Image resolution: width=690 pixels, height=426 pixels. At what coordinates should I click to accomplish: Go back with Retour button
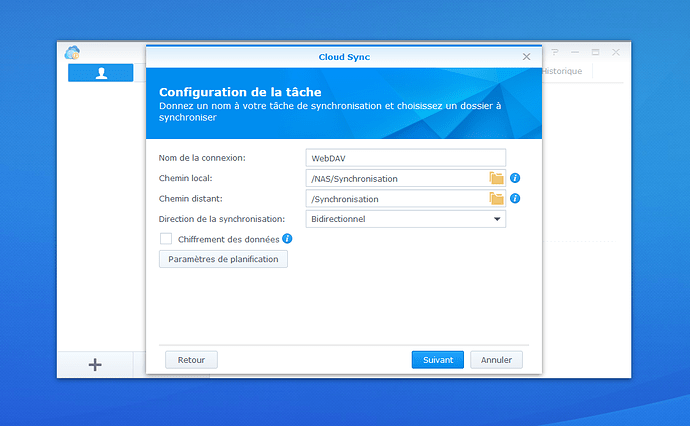(x=191, y=360)
